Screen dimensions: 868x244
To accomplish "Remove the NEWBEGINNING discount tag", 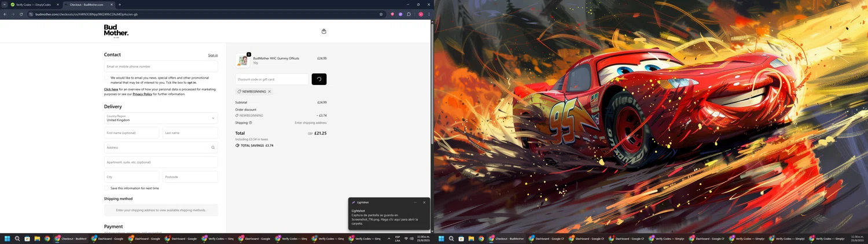I will [x=270, y=91].
